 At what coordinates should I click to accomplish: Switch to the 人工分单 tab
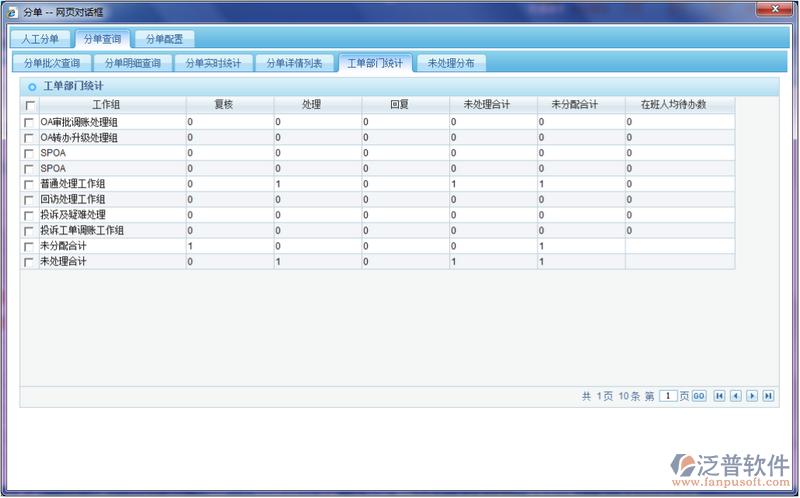click(40, 39)
